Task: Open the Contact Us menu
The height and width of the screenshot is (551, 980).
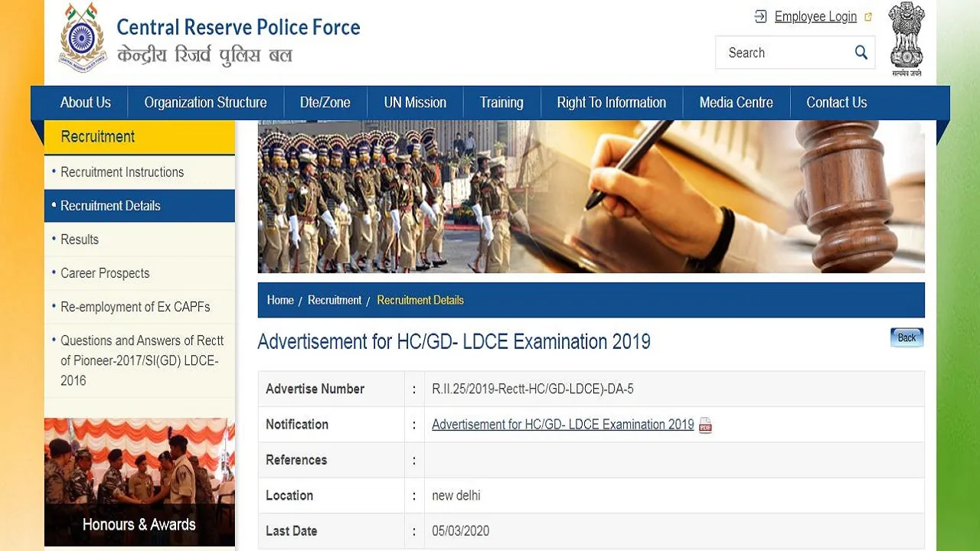Action: [837, 103]
